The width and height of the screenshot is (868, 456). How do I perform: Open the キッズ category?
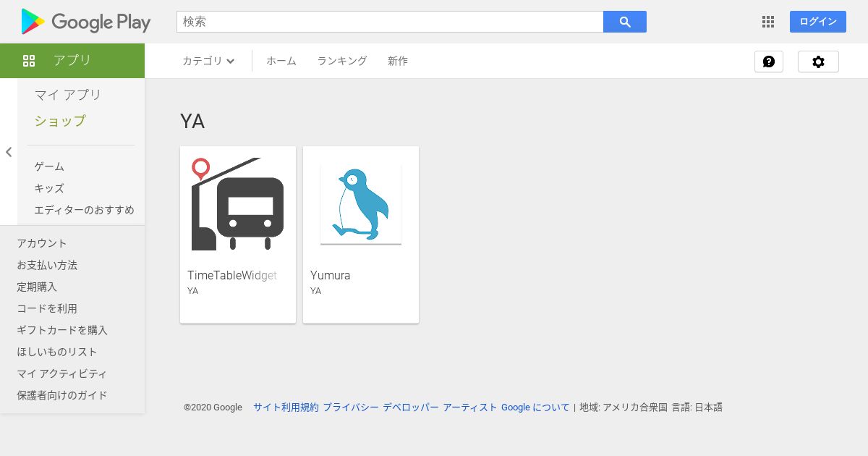tap(49, 188)
